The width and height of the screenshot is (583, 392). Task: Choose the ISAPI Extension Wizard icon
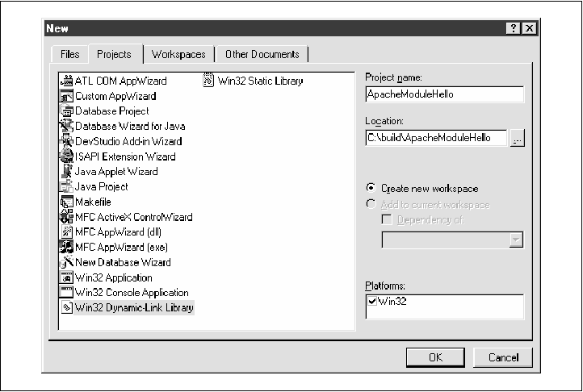67,156
